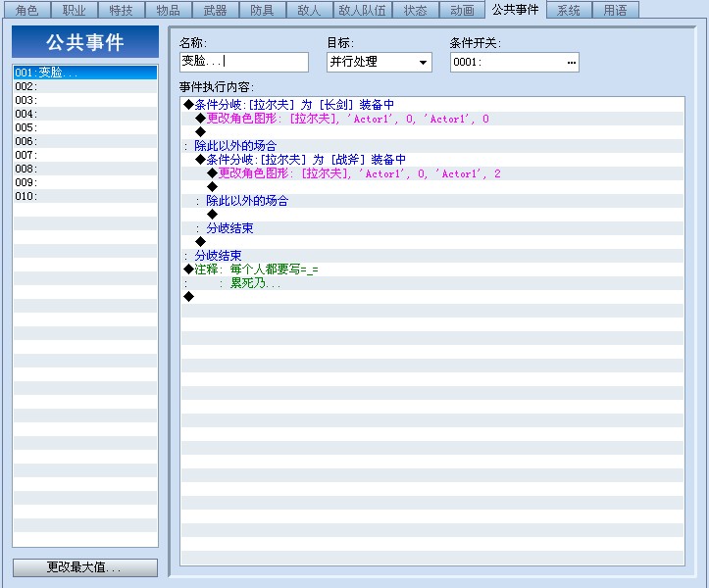Image resolution: width=709 pixels, height=588 pixels.
Task: Select common event 009 in list
Action: click(85, 182)
